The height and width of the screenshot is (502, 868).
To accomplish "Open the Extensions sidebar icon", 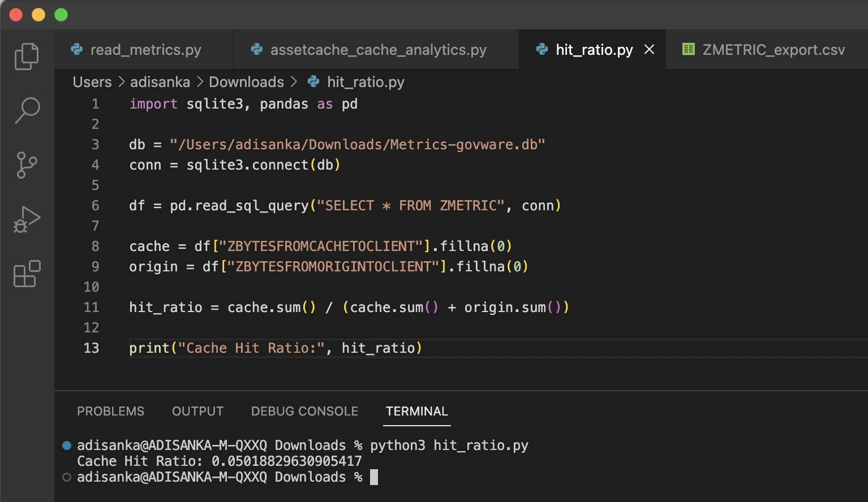I will coord(26,274).
